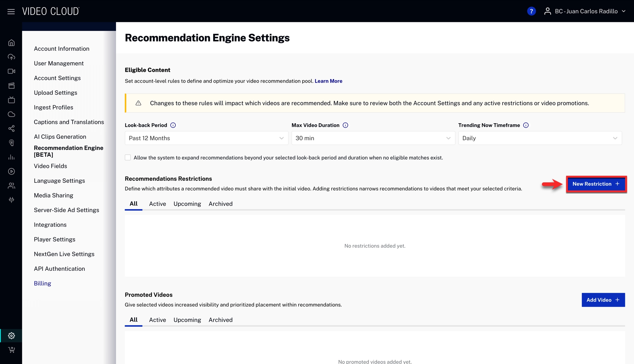Screen dimensions: 634x364
Task: Open the Look-back Period dropdown
Action: pos(206,138)
